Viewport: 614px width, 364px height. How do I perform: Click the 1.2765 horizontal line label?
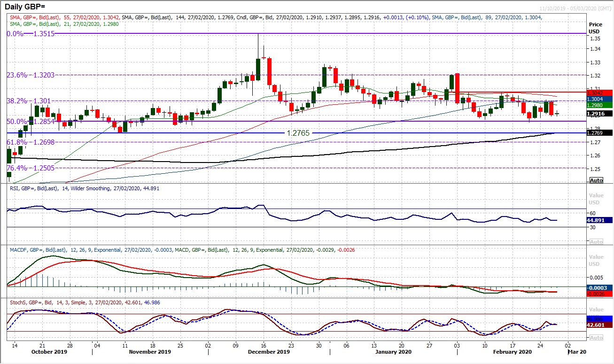(x=298, y=133)
